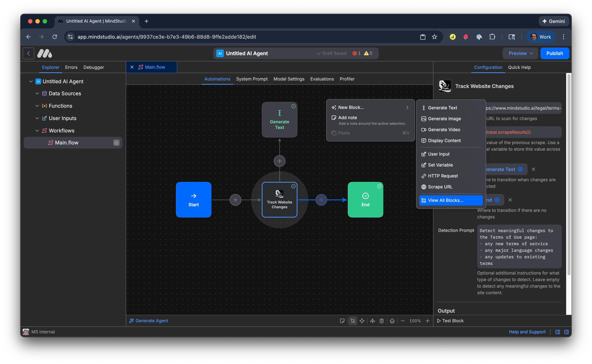The image size is (592, 364).
Task: Switch to the System Prompt tab
Action: pos(252,79)
